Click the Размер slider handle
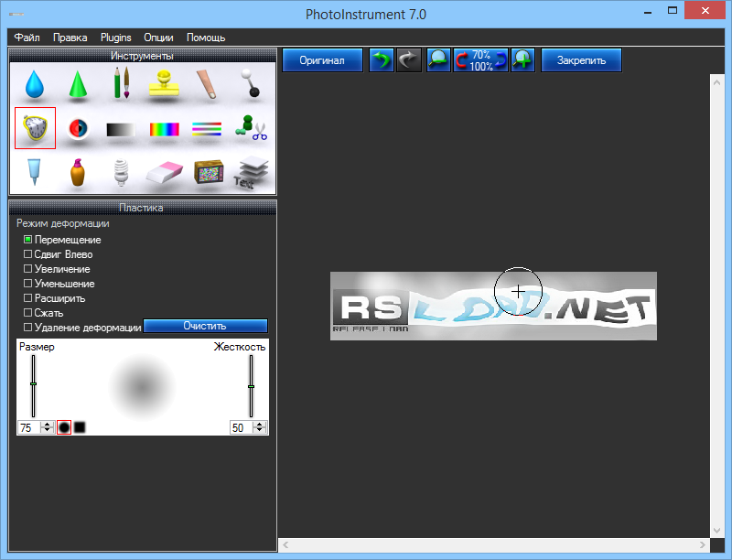 (x=33, y=383)
